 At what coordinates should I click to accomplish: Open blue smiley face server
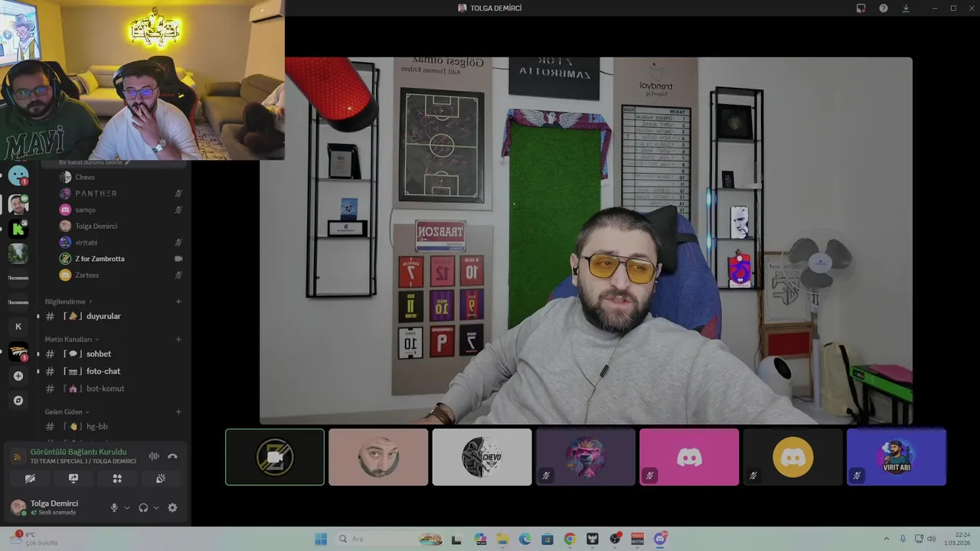pyautogui.click(x=18, y=176)
